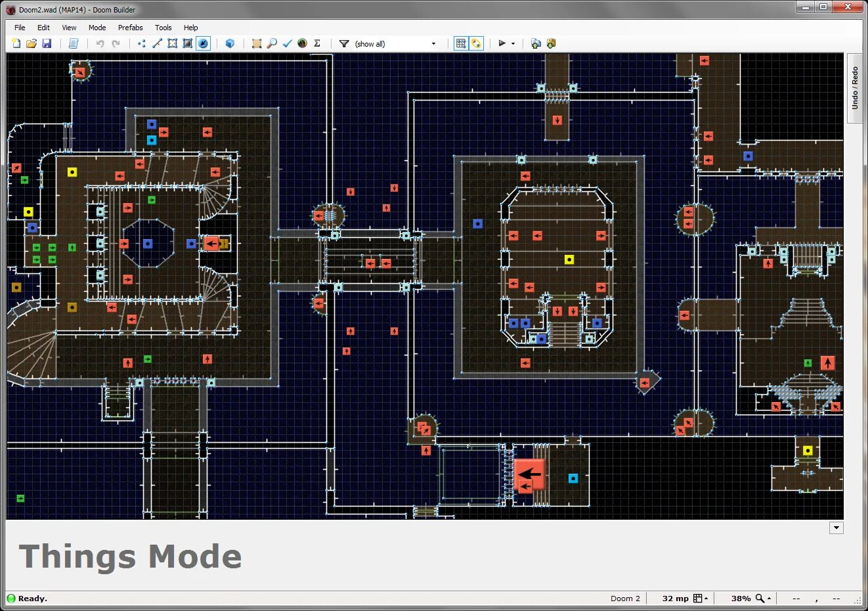The height and width of the screenshot is (611, 868).
Task: Test the map with the play button
Action: click(x=502, y=43)
